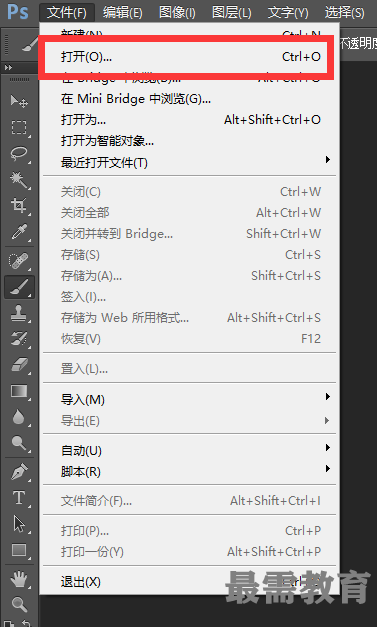Select the Move tool
Screen dimensions: 377x627
[19, 101]
